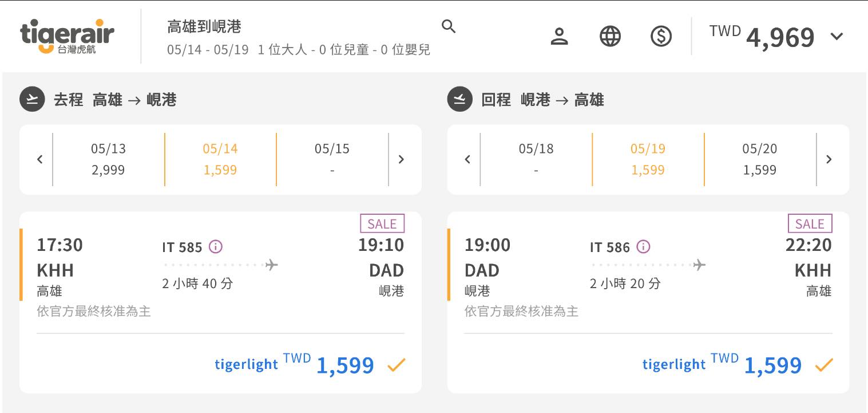
Task: Click the return plane landing icon
Action: click(x=459, y=100)
